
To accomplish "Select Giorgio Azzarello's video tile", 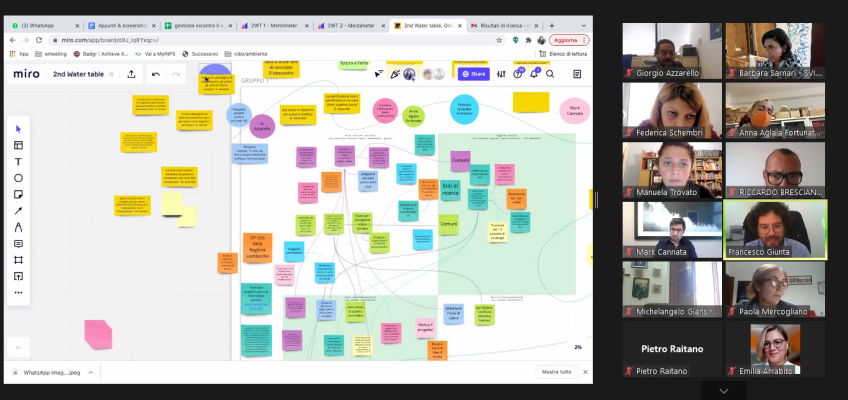I will [x=672, y=51].
